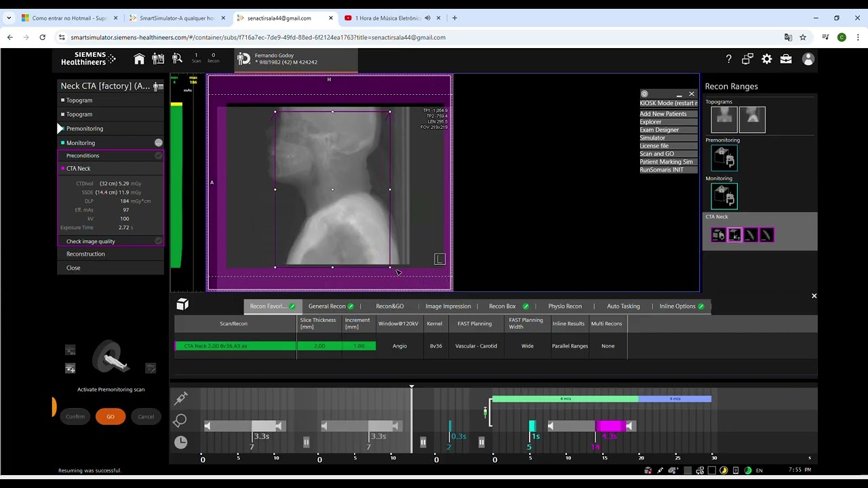Image resolution: width=868 pixels, height=488 pixels.
Task: Click the patient icon next to Neck CTA protocol
Action: click(158, 86)
